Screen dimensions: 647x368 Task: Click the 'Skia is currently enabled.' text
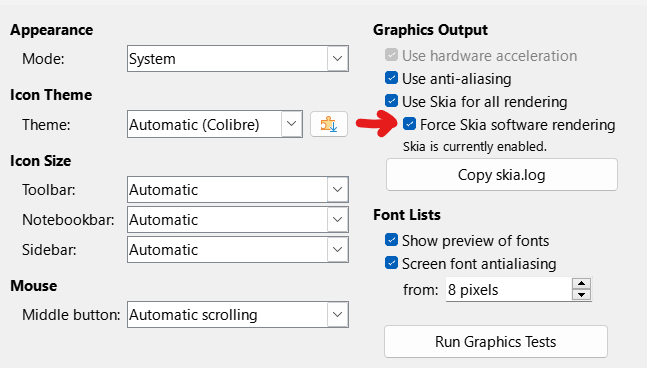tap(475, 146)
